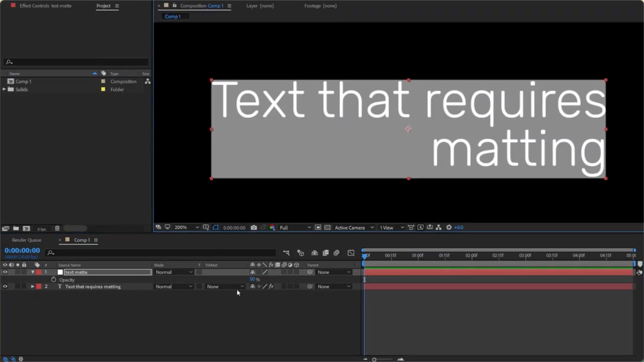
Task: Click the 50% Opacity value
Action: tap(252, 279)
